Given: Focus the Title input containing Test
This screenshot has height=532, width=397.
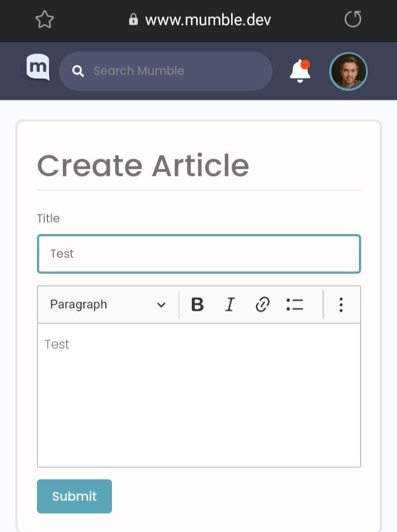Looking at the screenshot, I should (x=198, y=254).
